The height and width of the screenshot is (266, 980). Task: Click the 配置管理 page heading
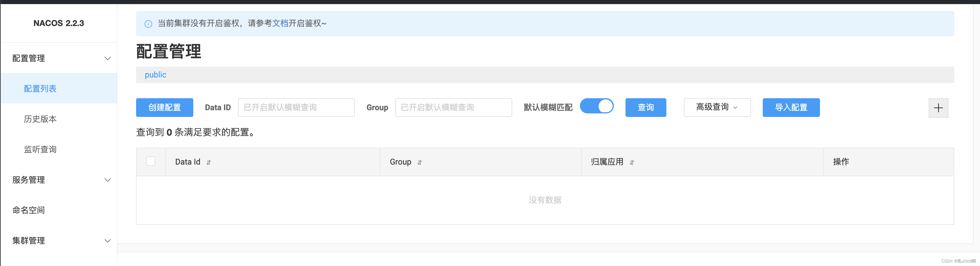pos(168,51)
